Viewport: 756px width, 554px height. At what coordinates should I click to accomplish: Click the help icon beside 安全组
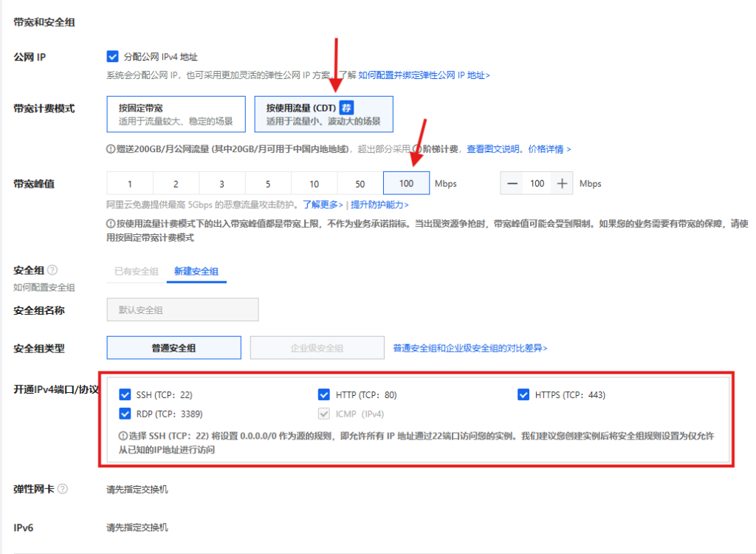(x=52, y=270)
